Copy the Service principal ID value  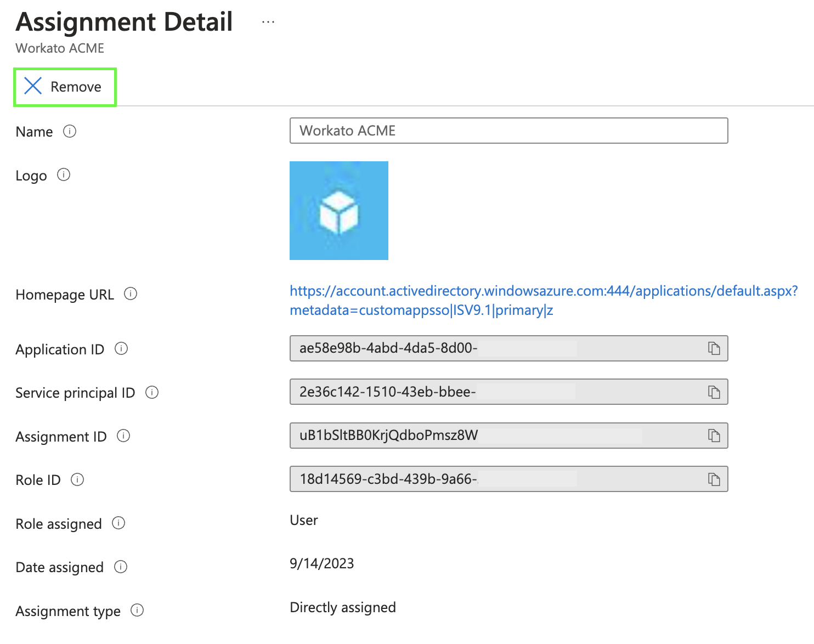pyautogui.click(x=715, y=392)
